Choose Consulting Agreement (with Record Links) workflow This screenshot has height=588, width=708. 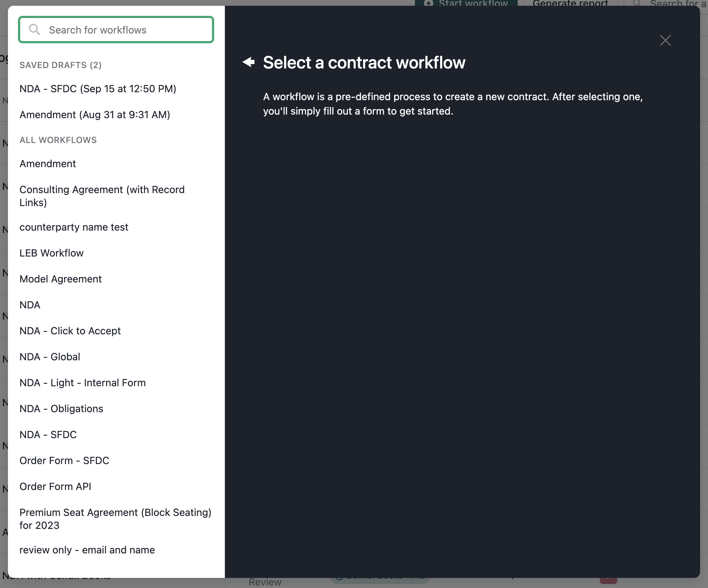point(102,196)
